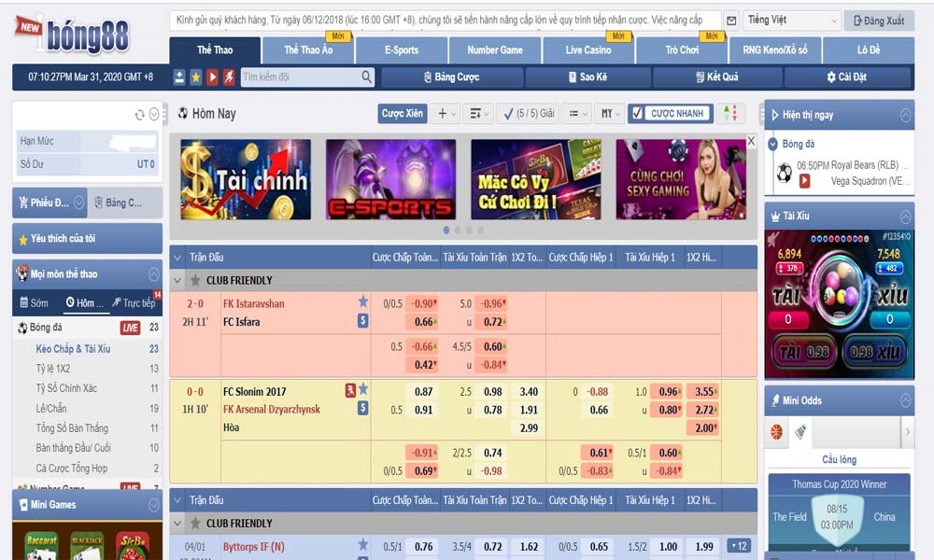Click the red live-stream play icon in toolbar

tap(212, 77)
